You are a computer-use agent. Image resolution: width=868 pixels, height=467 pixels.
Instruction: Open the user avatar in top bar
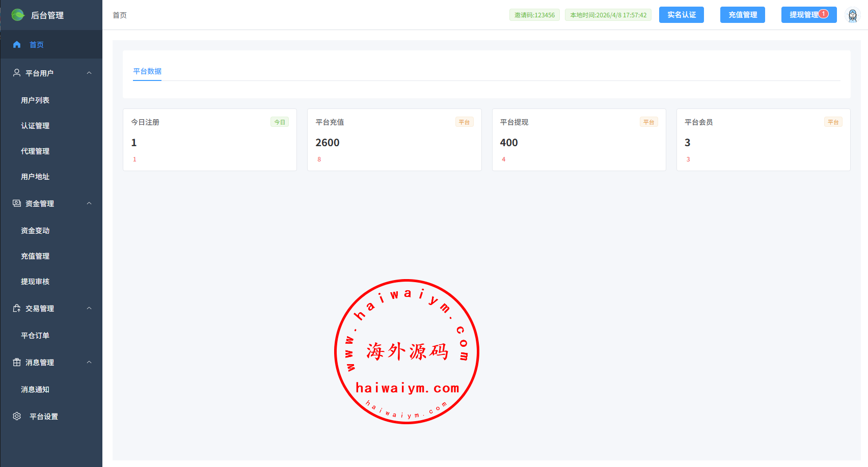pyautogui.click(x=852, y=15)
